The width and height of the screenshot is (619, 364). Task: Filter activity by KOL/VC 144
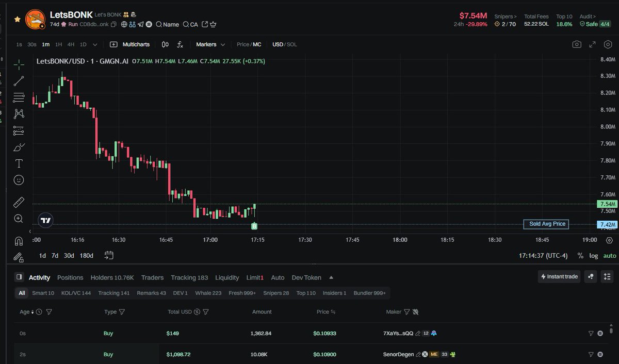pos(76,293)
